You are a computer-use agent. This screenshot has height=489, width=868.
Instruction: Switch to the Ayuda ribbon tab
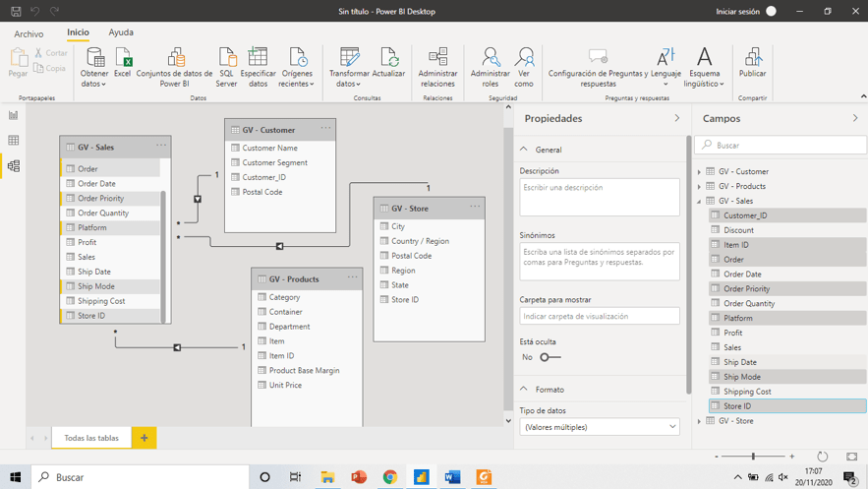pyautogui.click(x=121, y=33)
